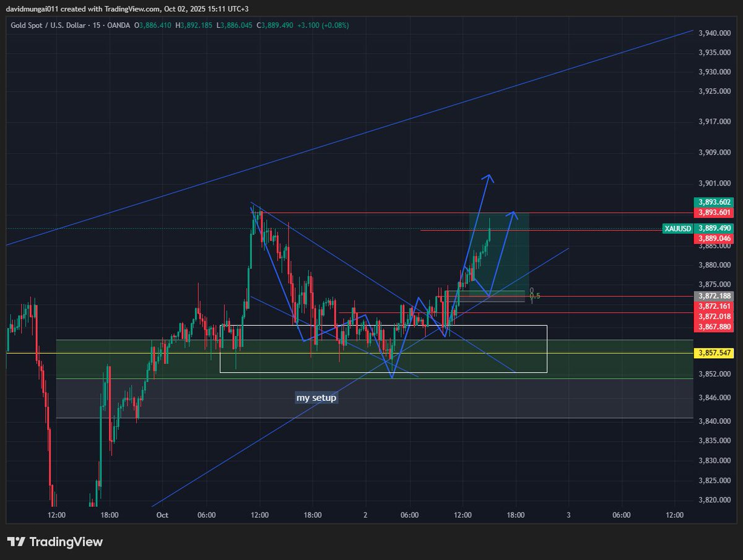Click the 3,935.000 price axis label

point(715,53)
